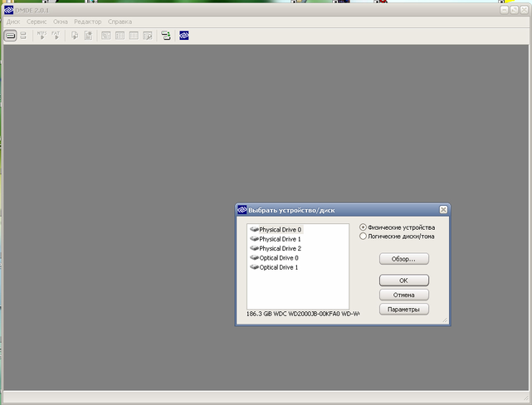Click the Отмена button
532x405 pixels.
403,295
